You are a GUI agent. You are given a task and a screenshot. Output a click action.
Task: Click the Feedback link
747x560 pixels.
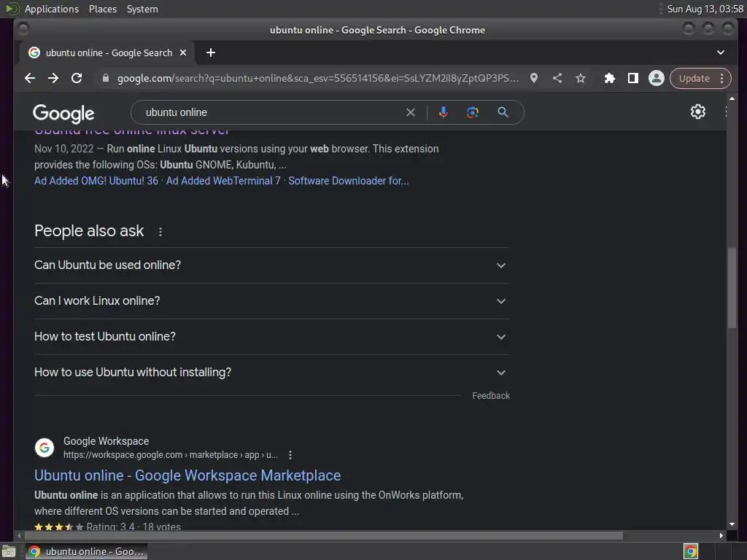[x=491, y=396]
